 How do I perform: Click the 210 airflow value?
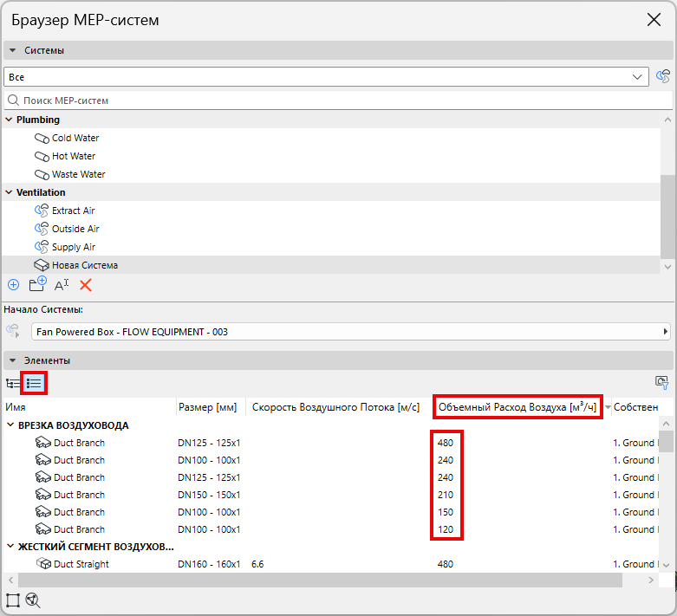point(446,495)
